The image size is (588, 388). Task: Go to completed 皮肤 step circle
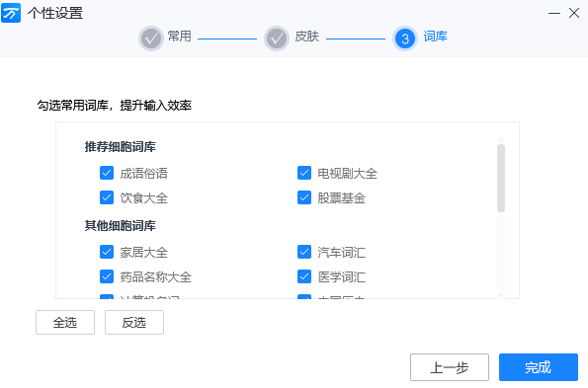pos(277,39)
